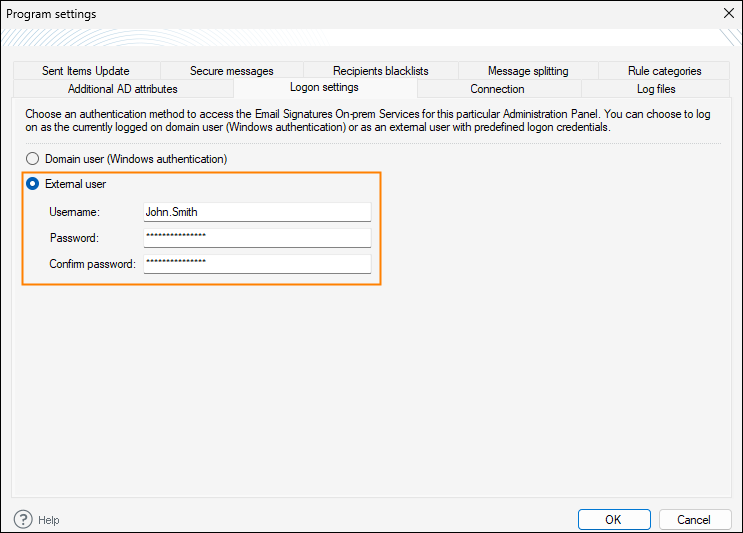The image size is (743, 533).
Task: Click the Username field containing John.Smith
Action: [257, 212]
